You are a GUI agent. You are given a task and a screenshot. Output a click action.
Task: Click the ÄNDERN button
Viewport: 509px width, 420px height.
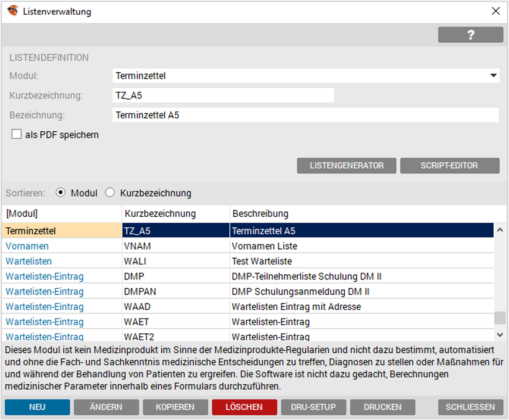pyautogui.click(x=106, y=407)
